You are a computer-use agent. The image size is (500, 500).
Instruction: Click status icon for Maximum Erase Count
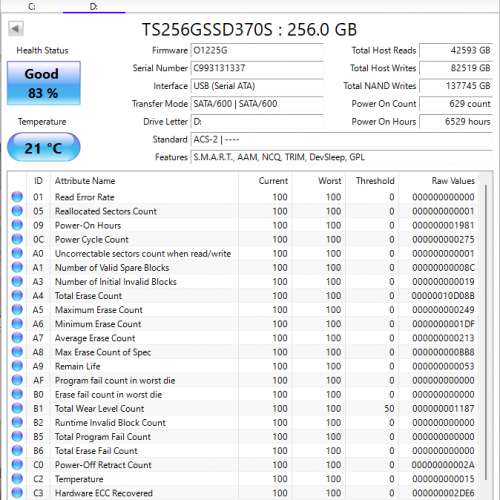17,309
